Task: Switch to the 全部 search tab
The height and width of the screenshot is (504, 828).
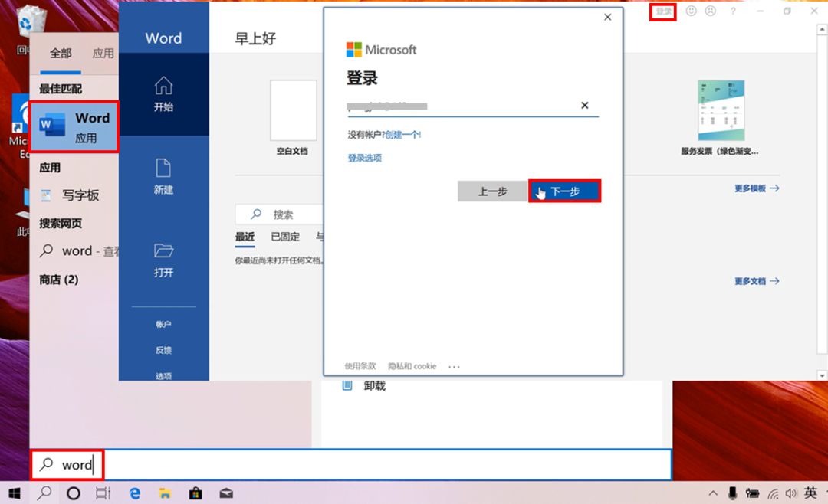Action: click(61, 53)
